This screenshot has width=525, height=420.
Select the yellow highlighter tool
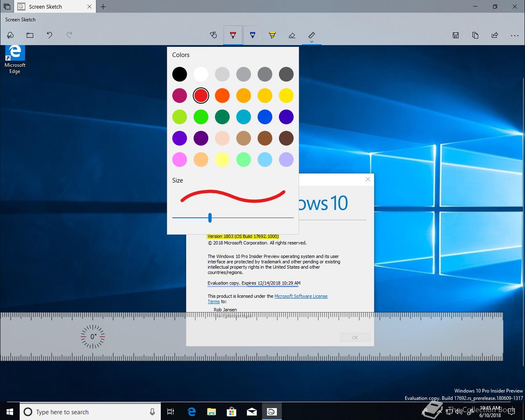pyautogui.click(x=272, y=35)
